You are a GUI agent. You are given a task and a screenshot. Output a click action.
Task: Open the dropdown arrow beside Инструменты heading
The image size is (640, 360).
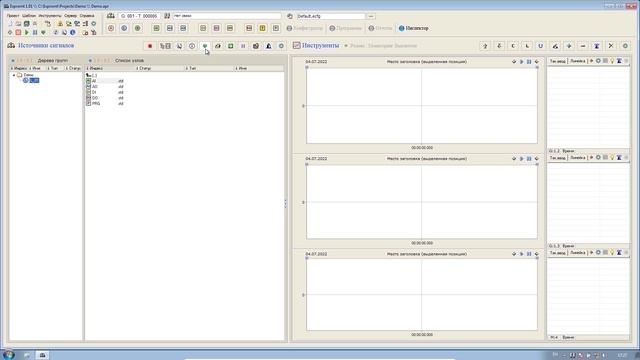(346, 46)
